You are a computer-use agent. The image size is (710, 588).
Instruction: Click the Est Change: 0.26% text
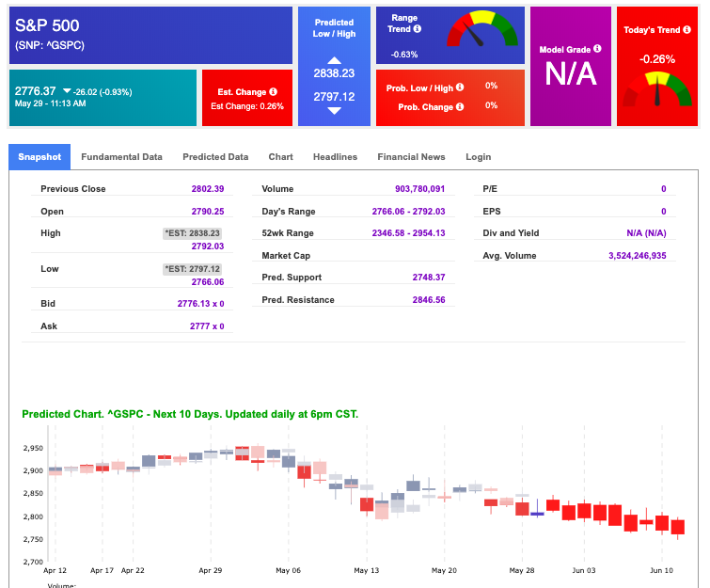pos(247,106)
